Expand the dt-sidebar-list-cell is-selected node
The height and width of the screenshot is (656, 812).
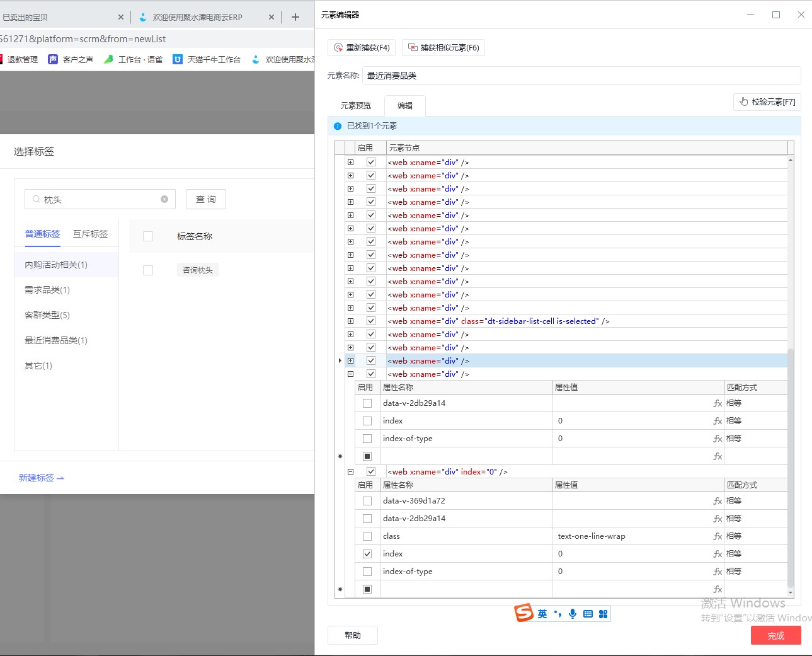pos(351,321)
